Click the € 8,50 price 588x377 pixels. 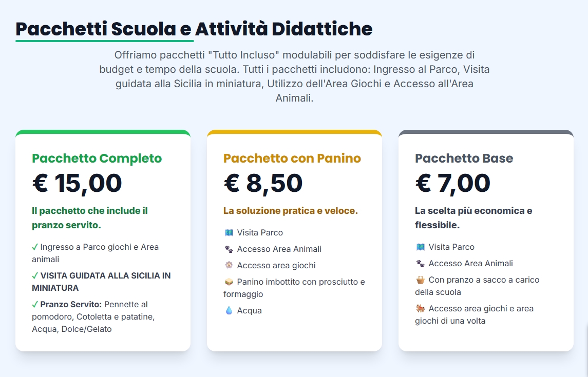click(263, 183)
